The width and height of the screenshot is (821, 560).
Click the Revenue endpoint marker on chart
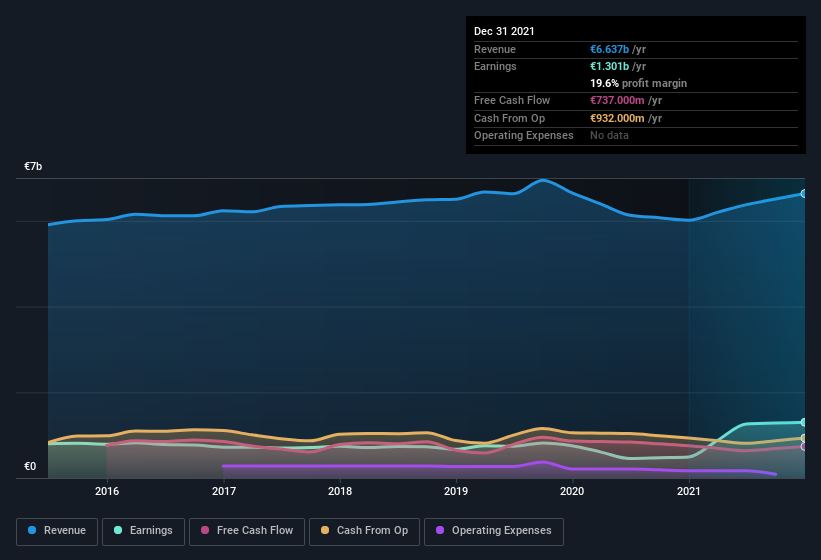pos(804,194)
